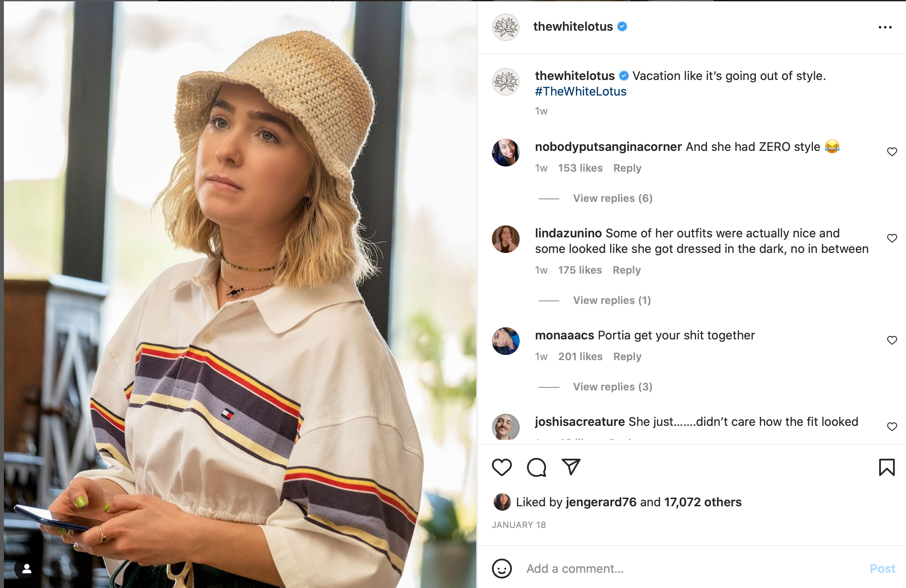Like lindazunino's comment
906x588 pixels.
[x=892, y=238]
